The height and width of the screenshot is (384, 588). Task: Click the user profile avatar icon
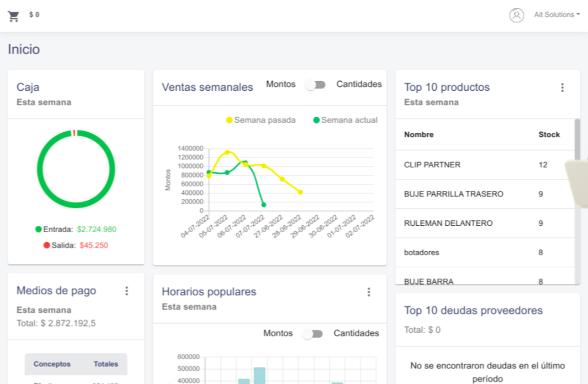tap(516, 16)
